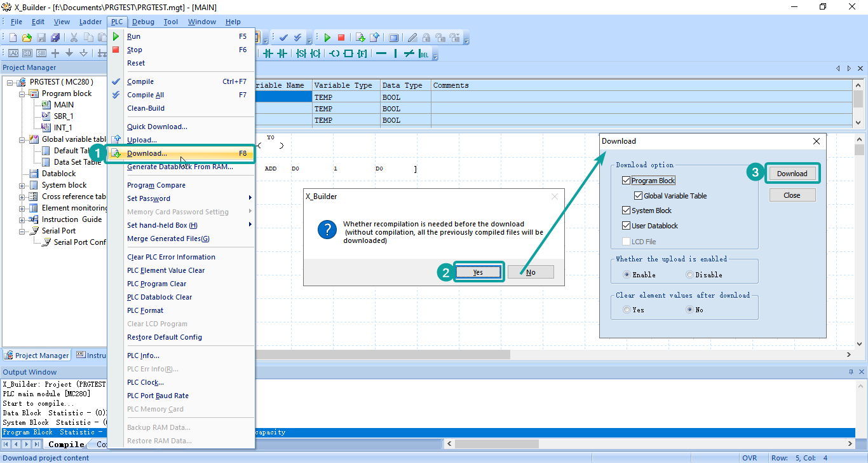Uncheck the Program Block checkbox

(x=627, y=181)
